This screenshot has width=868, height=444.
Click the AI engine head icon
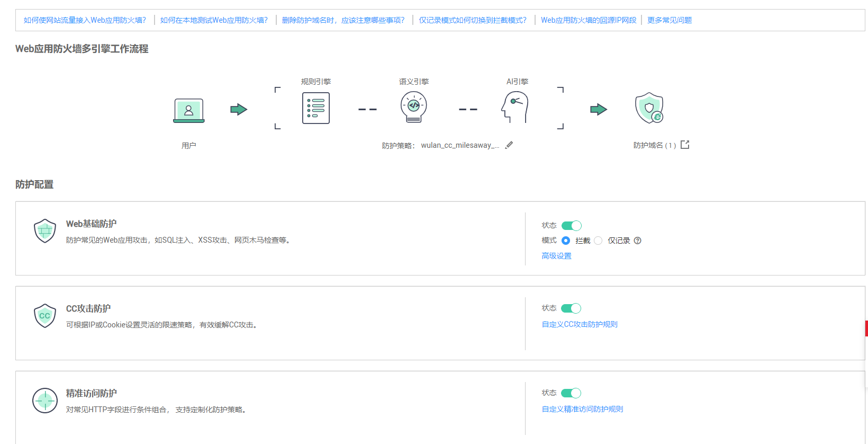click(x=515, y=108)
